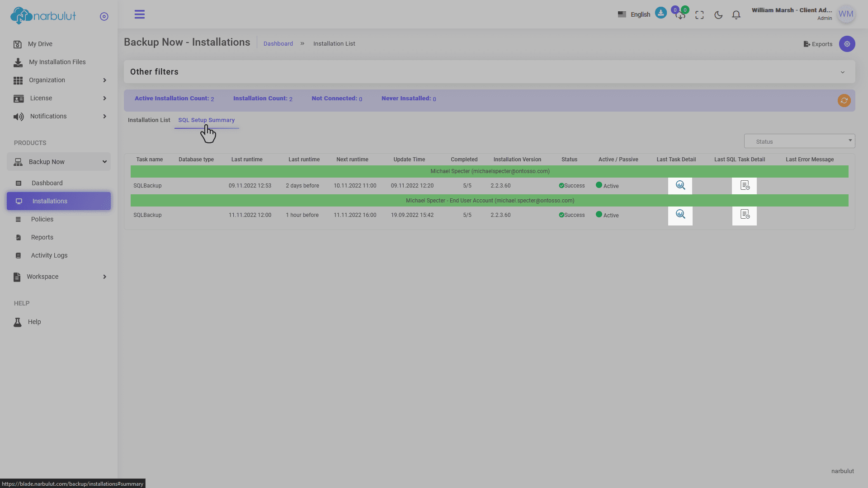Open Reports page
The height and width of the screenshot is (488, 868).
coord(42,237)
